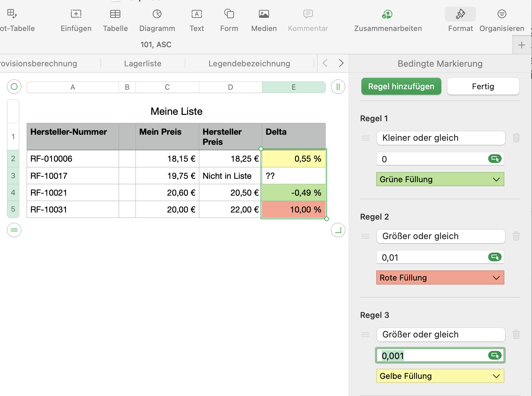Open the Gelbe Füllung color style
This screenshot has height=396, width=532.
pyautogui.click(x=440, y=376)
